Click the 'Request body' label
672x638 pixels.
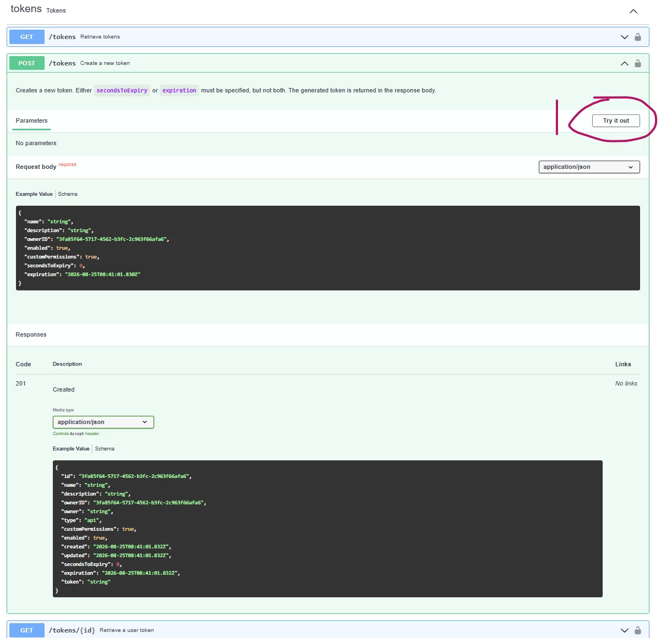[x=36, y=167]
